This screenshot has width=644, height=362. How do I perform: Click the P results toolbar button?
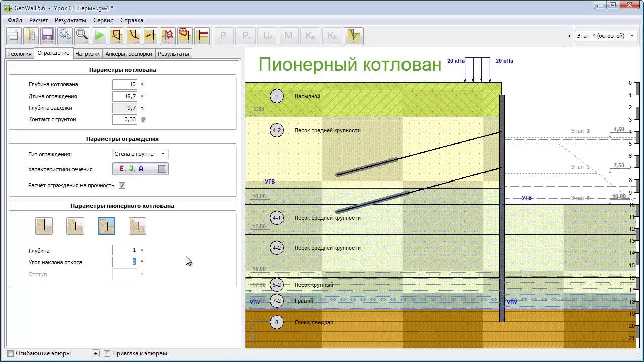pos(224,36)
